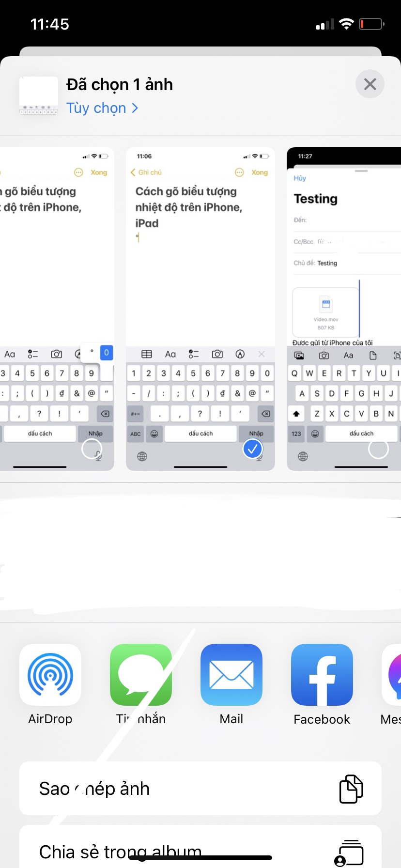The image size is (401, 868).
Task: Expand options using the chevron after Tùy chọn
Action: coord(135,108)
